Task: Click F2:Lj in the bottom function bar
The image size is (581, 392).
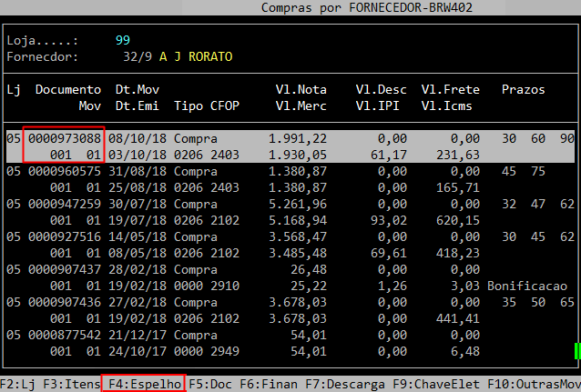Action: coord(16,384)
